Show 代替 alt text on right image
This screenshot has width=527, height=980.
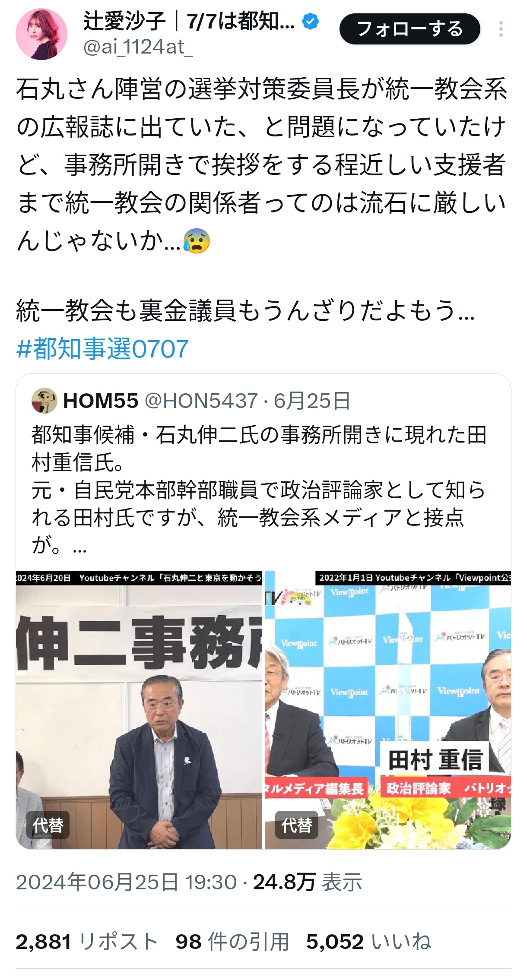click(297, 825)
